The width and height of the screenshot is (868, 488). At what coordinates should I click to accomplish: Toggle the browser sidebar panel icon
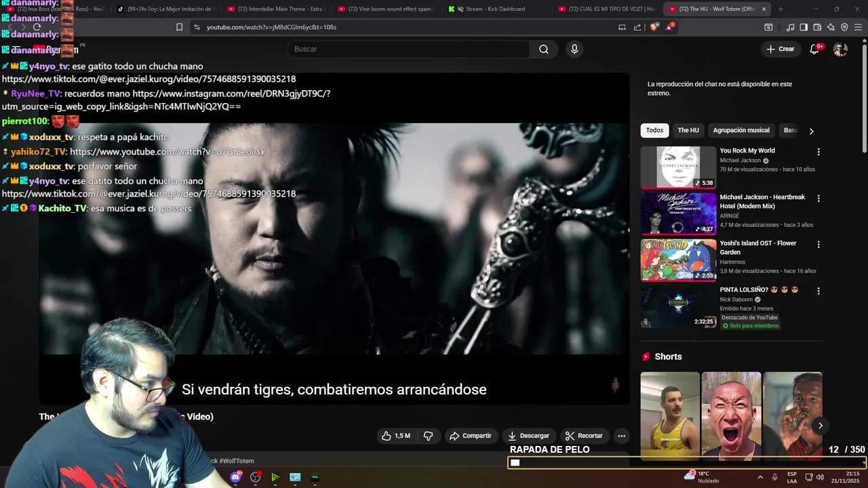click(804, 27)
